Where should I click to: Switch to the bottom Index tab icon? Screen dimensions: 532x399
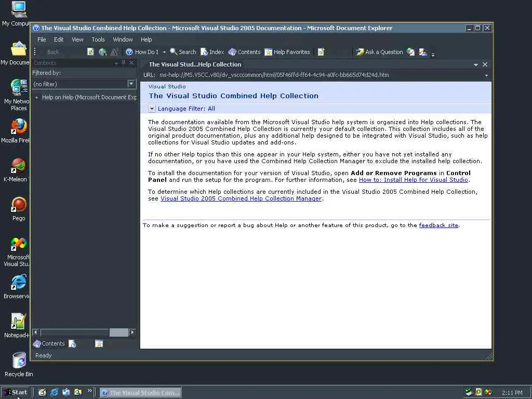coord(72,344)
